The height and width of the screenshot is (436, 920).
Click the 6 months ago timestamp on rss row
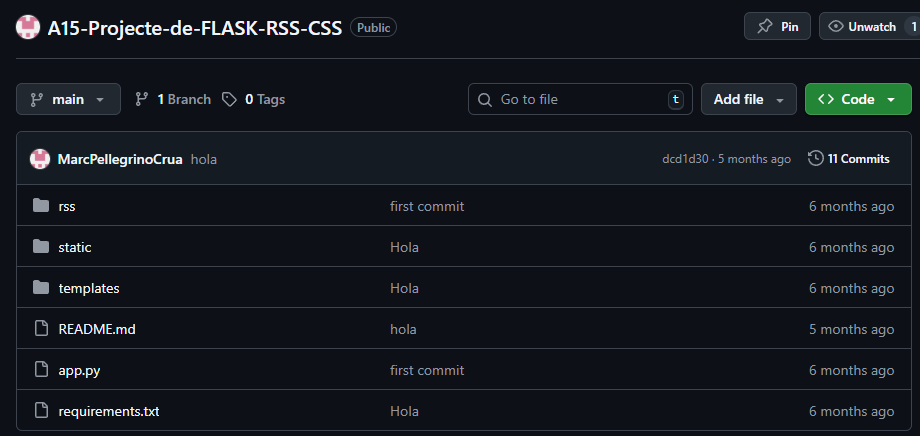(851, 206)
